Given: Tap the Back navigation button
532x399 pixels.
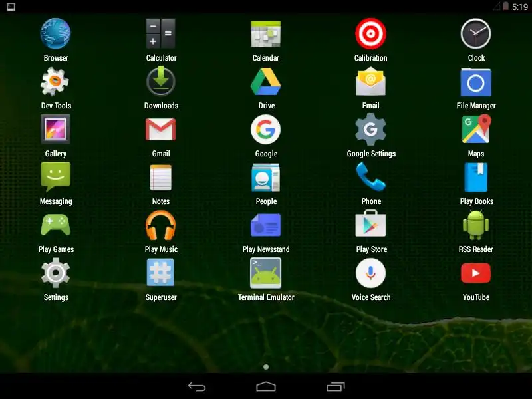Looking at the screenshot, I should [197, 387].
